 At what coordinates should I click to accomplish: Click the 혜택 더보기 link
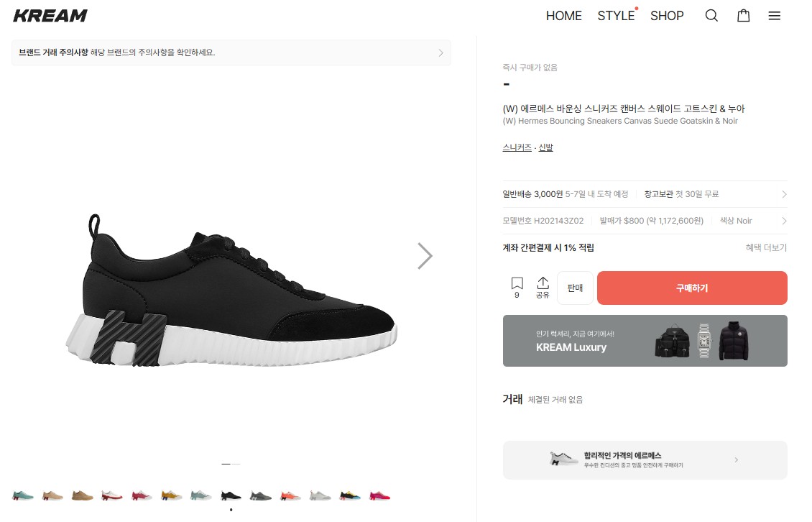coord(766,248)
